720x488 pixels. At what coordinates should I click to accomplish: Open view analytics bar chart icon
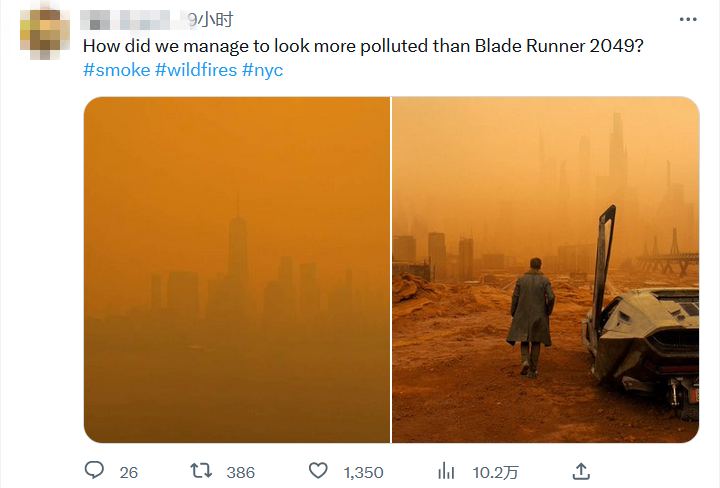point(448,471)
